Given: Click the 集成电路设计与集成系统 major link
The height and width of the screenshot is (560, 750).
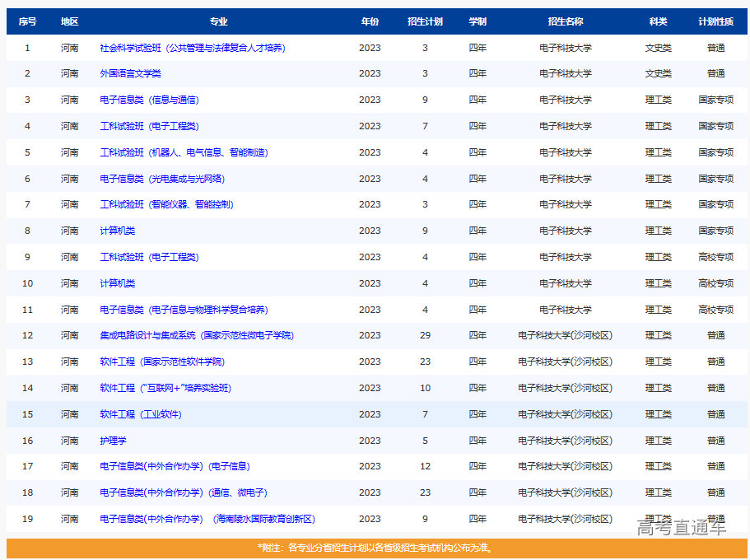Looking at the screenshot, I should tap(196, 335).
